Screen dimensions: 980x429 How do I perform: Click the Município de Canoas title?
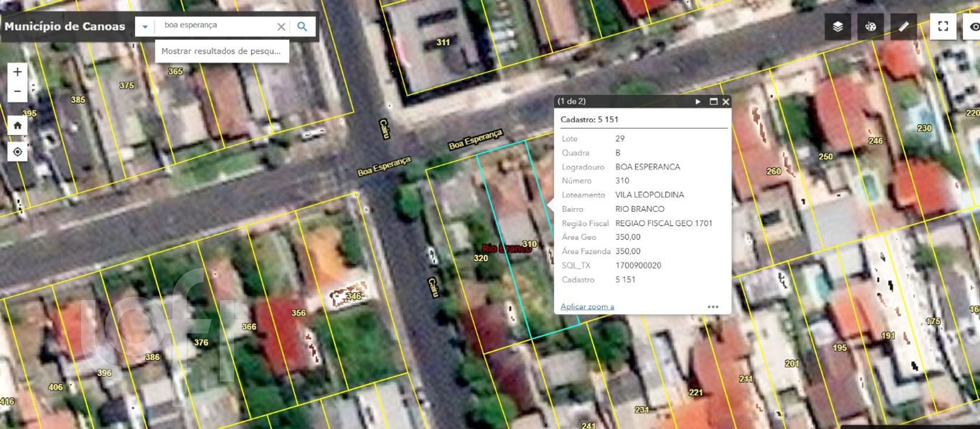tap(65, 26)
